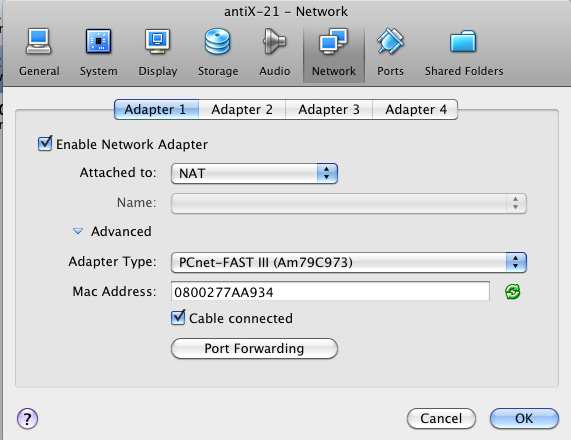Click the Port Forwarding button

254,349
